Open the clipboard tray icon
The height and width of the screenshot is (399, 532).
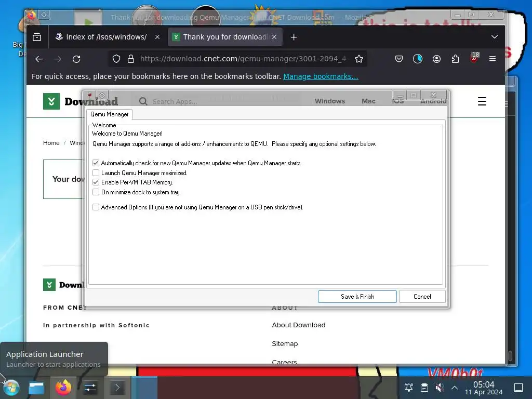click(x=424, y=388)
